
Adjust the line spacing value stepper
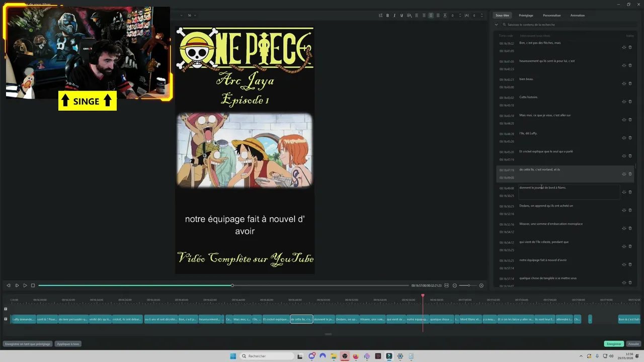pyautogui.click(x=460, y=16)
